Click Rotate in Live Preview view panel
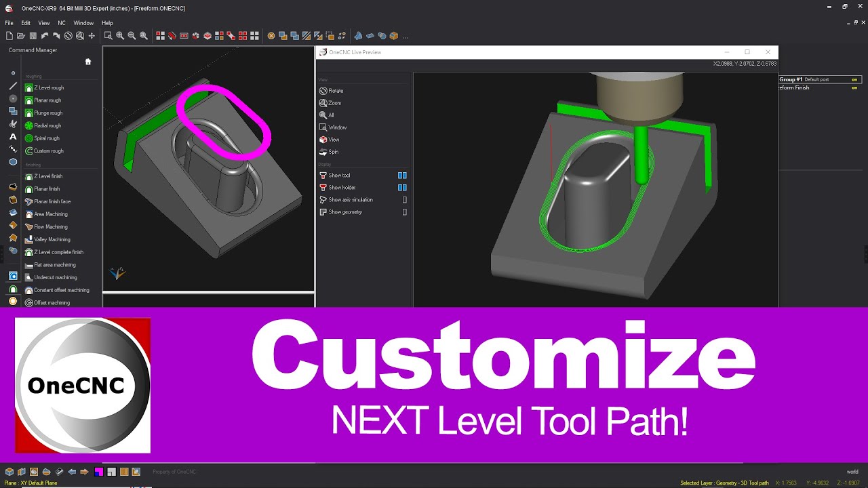This screenshot has height=488, width=868. click(x=332, y=91)
